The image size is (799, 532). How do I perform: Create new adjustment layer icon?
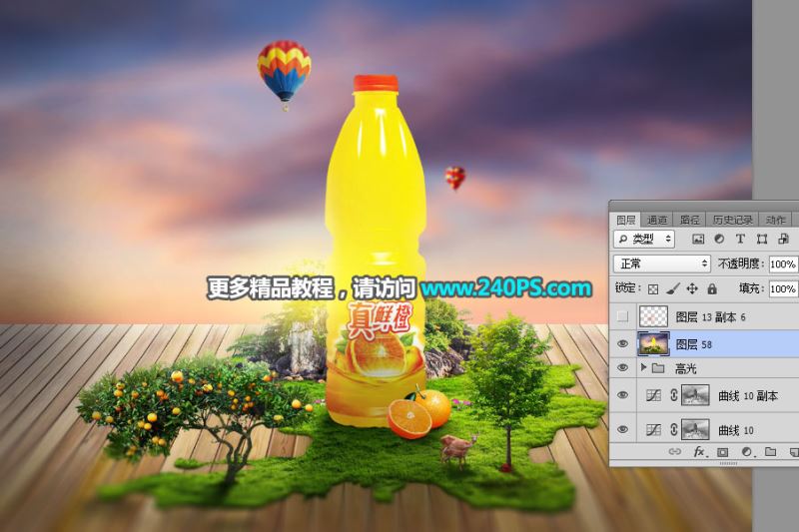pos(746,451)
